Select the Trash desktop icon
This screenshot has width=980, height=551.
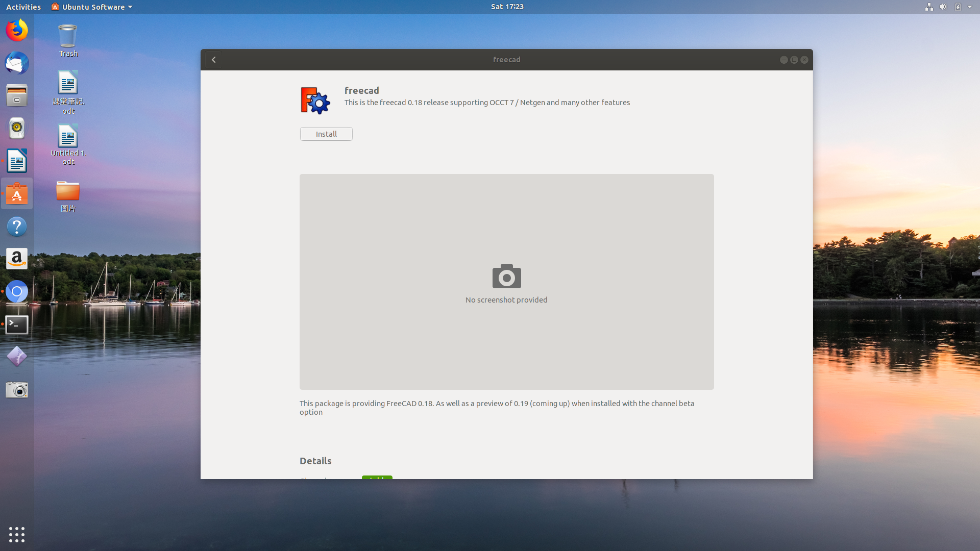coord(68,41)
